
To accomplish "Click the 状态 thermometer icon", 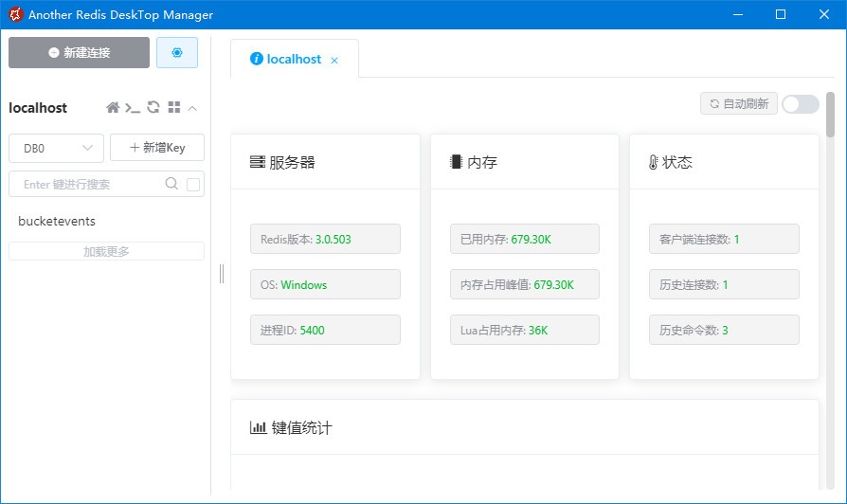I will (x=653, y=162).
